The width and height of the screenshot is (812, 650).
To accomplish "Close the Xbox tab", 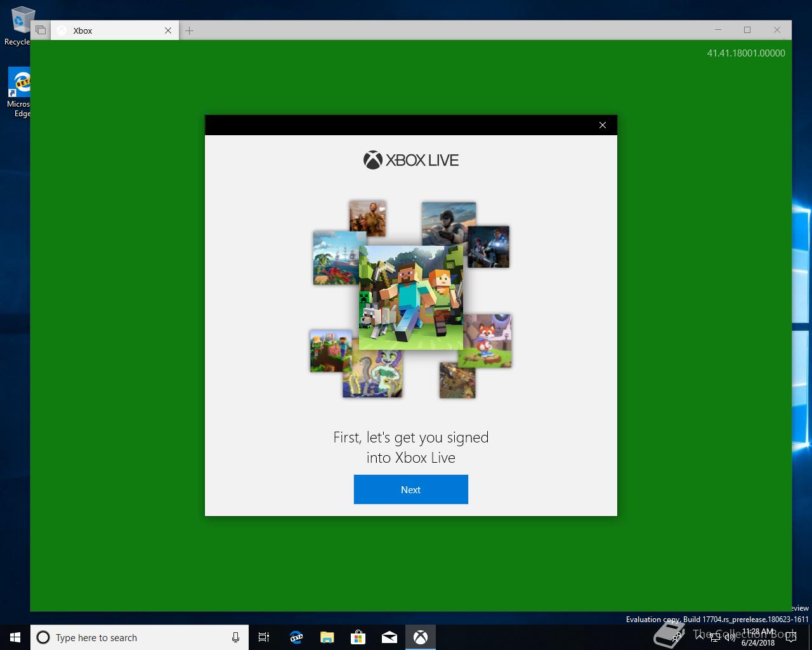I will pyautogui.click(x=168, y=30).
